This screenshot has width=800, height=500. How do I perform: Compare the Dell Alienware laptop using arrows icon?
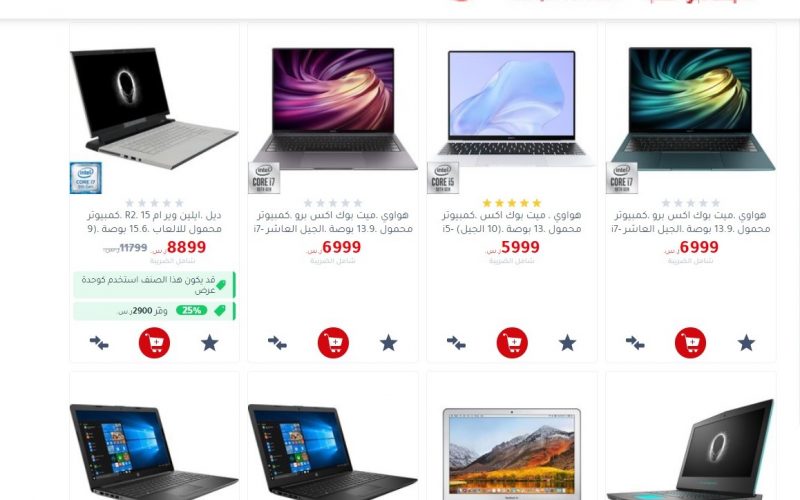pos(99,342)
